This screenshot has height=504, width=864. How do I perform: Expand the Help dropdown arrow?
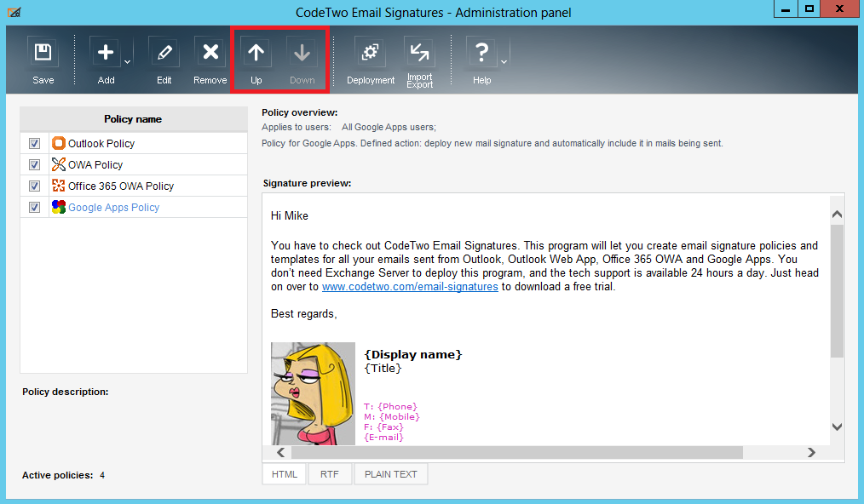point(504,61)
